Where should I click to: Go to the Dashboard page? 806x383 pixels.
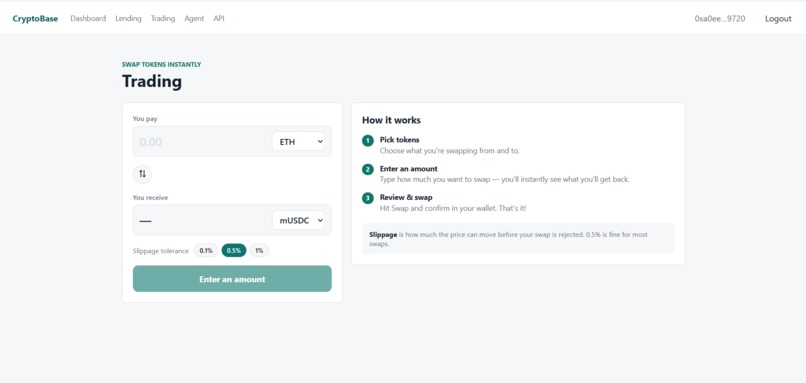point(88,19)
